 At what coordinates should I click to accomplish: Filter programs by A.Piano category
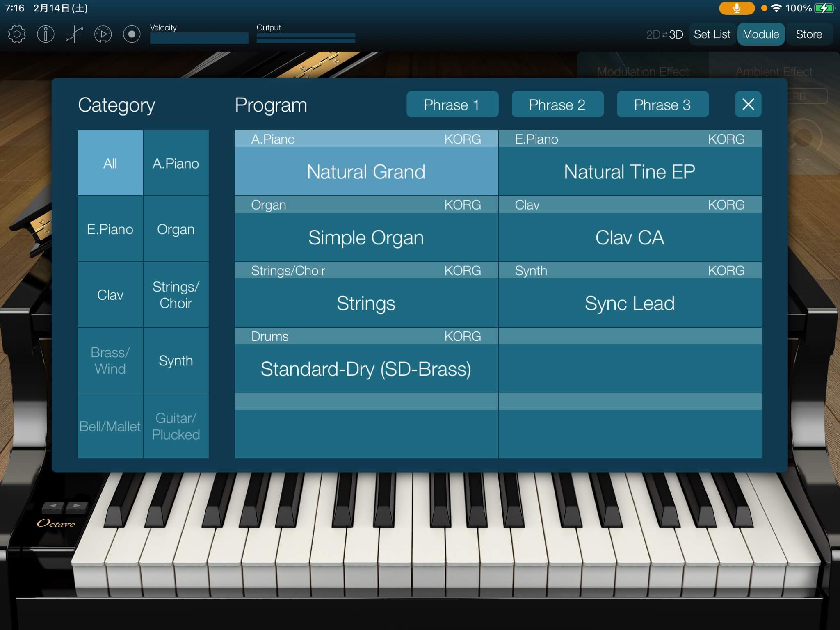[x=176, y=163]
